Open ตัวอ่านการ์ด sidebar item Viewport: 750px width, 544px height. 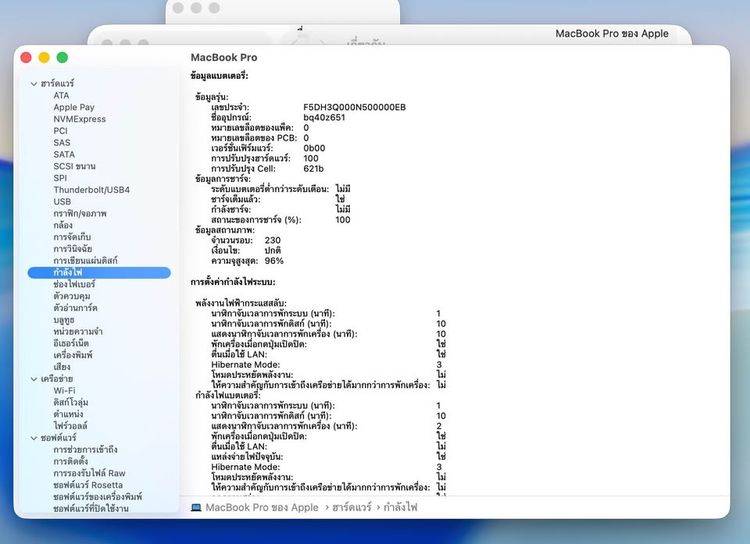click(x=75, y=308)
